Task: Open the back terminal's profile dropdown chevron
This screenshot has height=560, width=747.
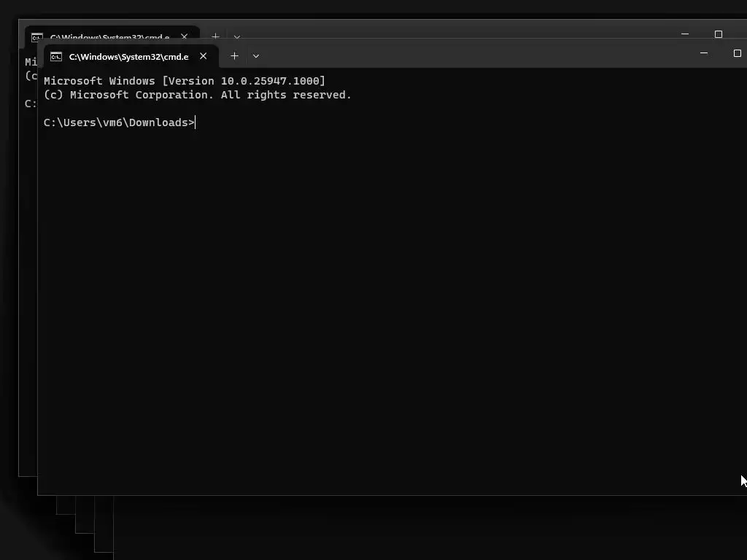Action: coord(237,36)
